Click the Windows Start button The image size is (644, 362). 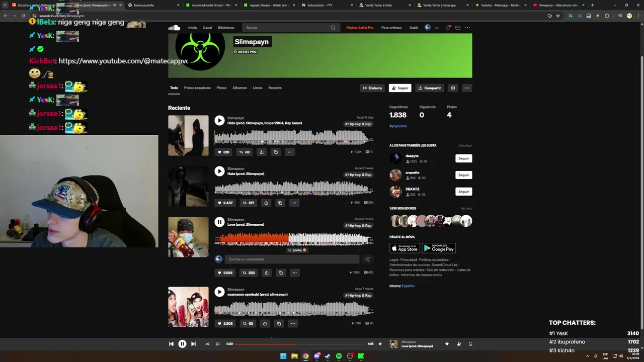click(x=283, y=356)
